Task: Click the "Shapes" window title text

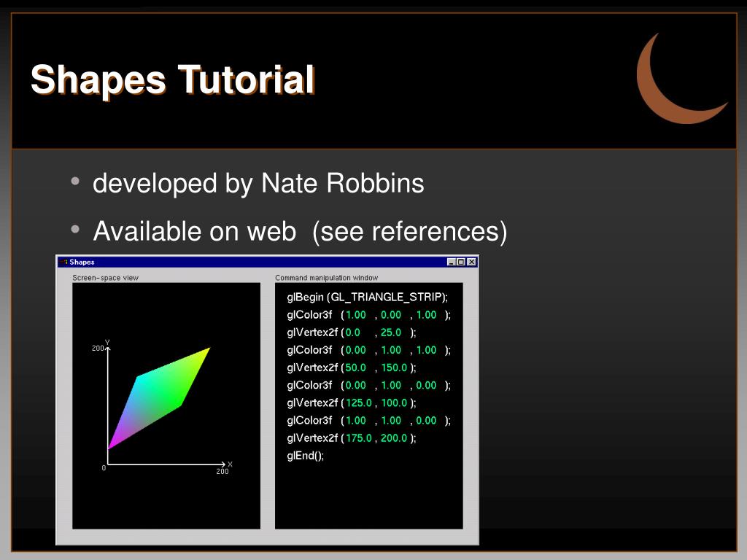Action: tap(82, 262)
